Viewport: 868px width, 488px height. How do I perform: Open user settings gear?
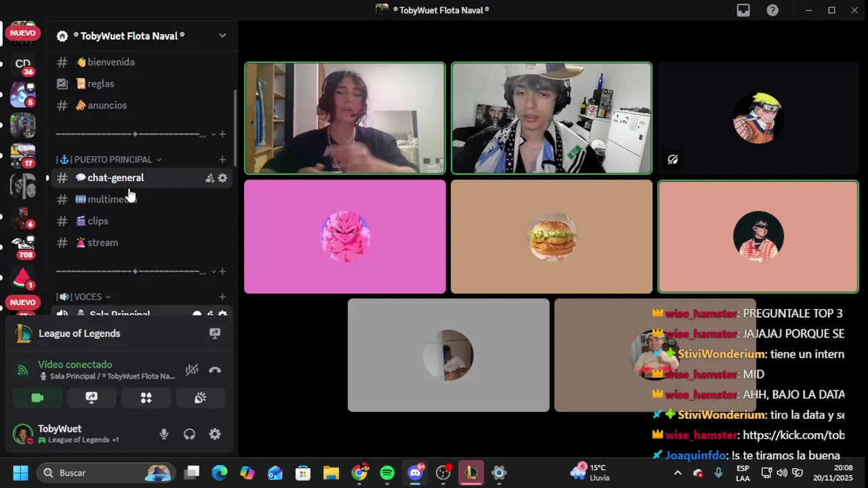[x=215, y=434]
